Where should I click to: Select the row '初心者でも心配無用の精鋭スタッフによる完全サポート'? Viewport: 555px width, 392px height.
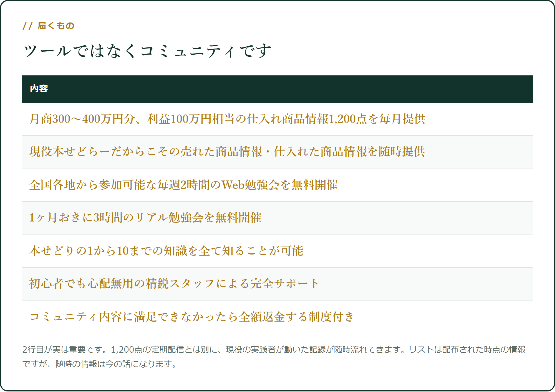[277, 284]
